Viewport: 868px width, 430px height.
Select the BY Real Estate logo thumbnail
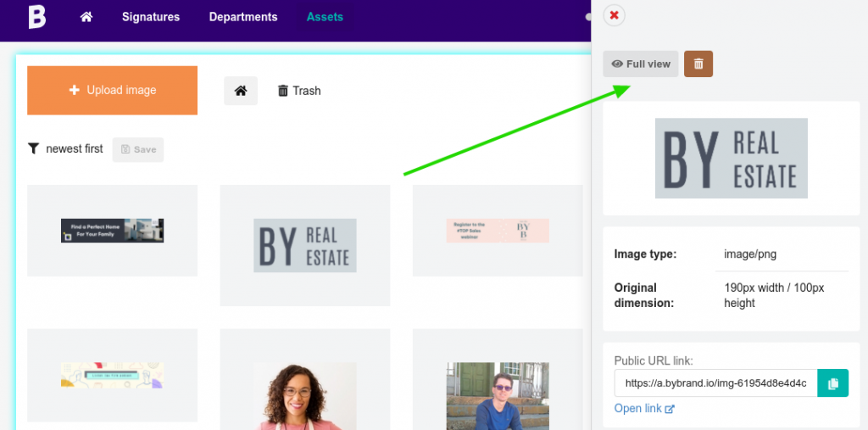pyautogui.click(x=305, y=245)
